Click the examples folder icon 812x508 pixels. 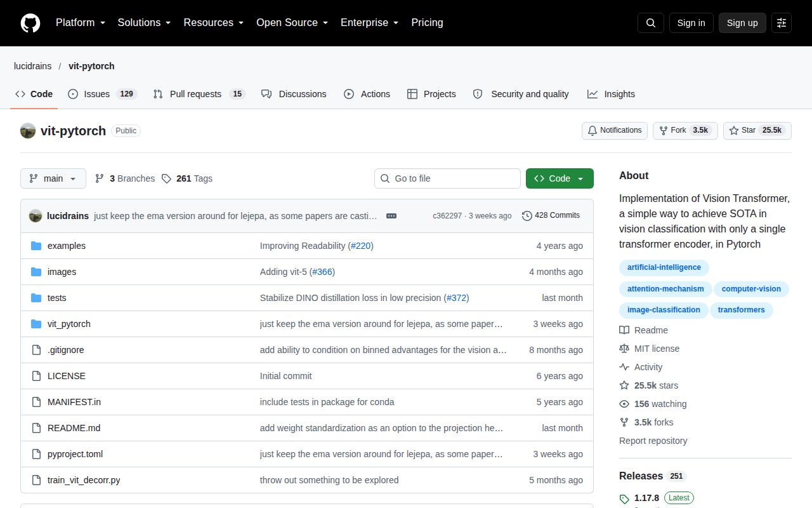point(36,246)
